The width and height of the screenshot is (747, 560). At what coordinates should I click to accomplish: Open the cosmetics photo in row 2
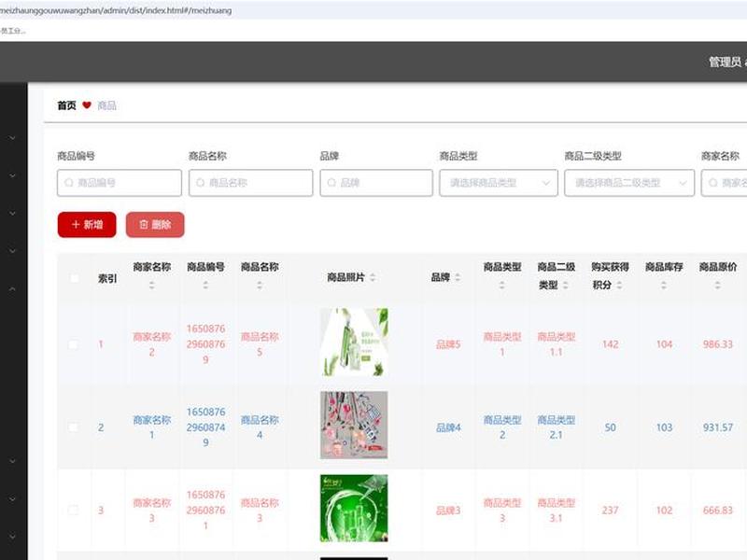pos(354,426)
